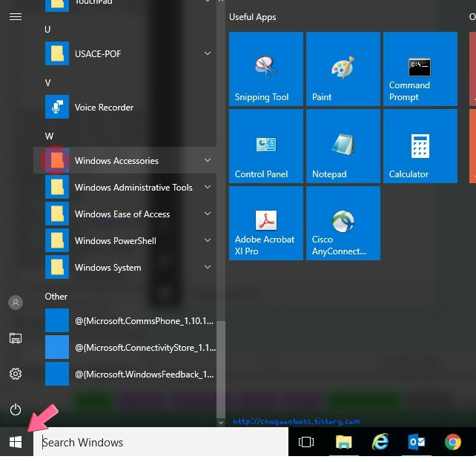Expand the Windows System chevron
Image resolution: width=476 pixels, height=462 pixels.
pos(208,267)
